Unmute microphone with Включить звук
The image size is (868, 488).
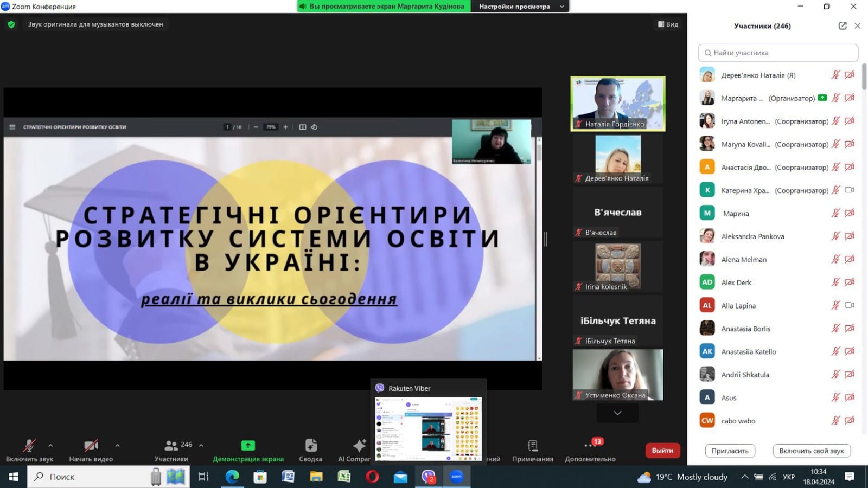tap(29, 451)
